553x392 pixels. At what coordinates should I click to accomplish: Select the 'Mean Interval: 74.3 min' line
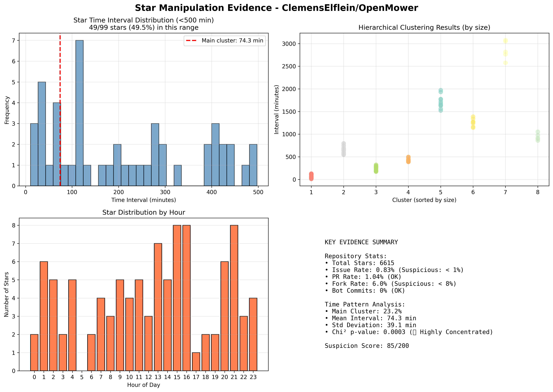pyautogui.click(x=370, y=318)
